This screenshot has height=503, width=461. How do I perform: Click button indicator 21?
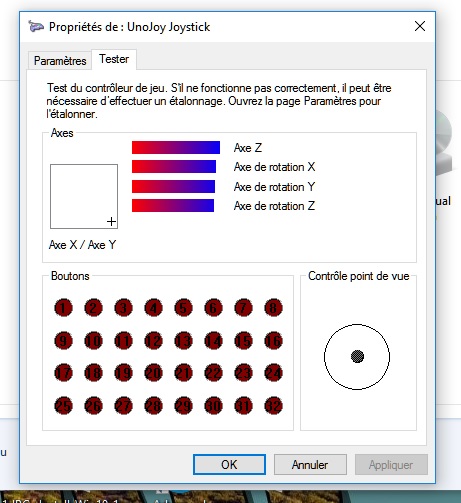pos(183,373)
